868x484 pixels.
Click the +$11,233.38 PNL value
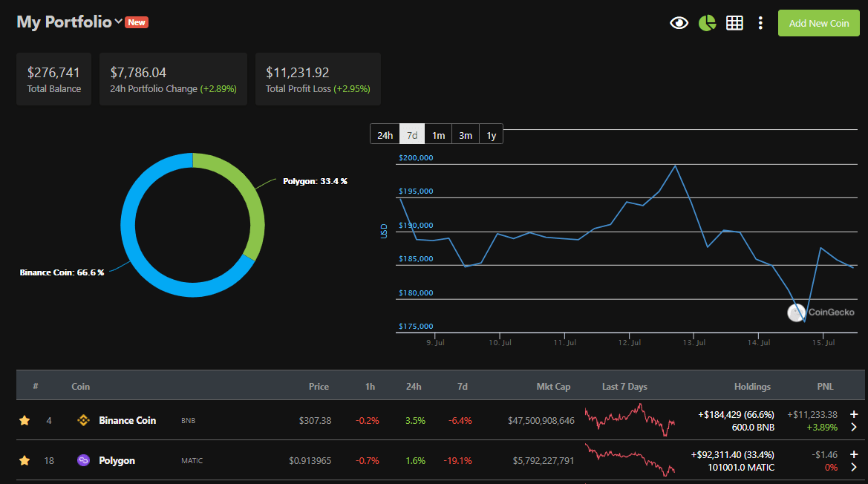pos(812,414)
